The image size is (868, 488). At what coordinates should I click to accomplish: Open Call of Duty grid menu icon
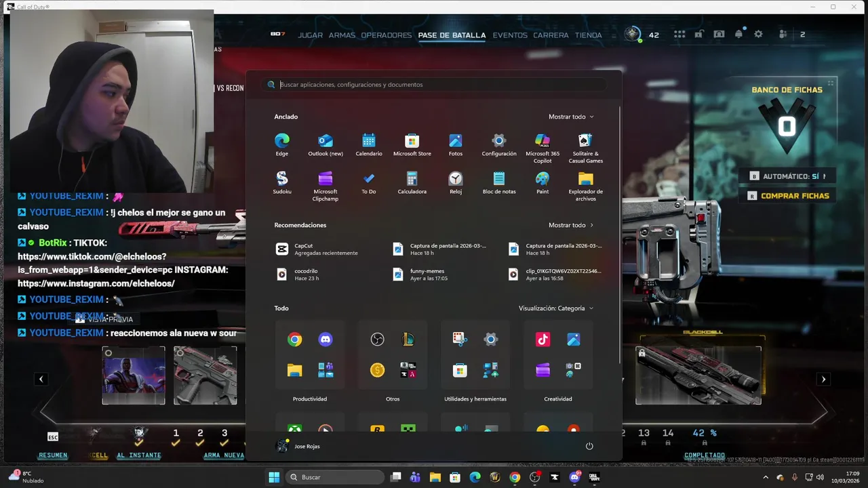point(679,35)
